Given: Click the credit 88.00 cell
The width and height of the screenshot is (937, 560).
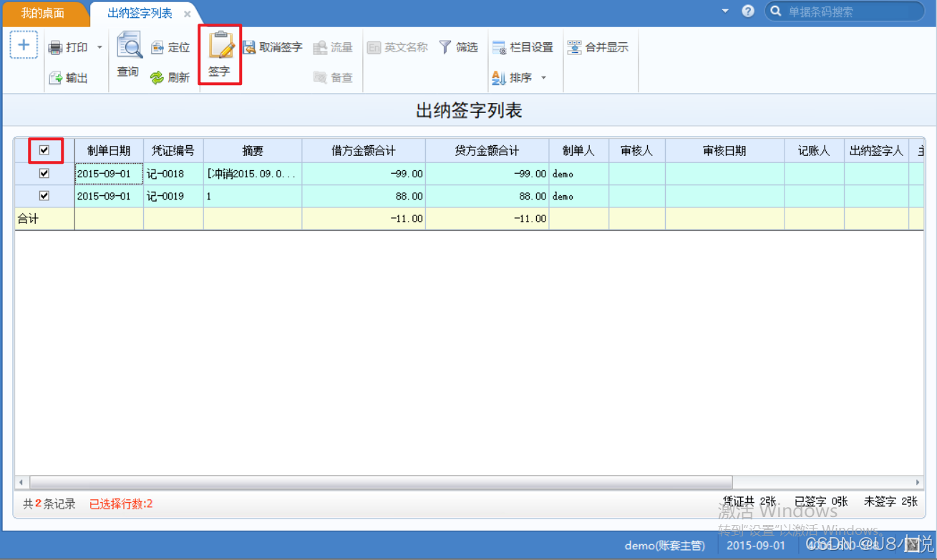Looking at the screenshot, I should [487, 196].
